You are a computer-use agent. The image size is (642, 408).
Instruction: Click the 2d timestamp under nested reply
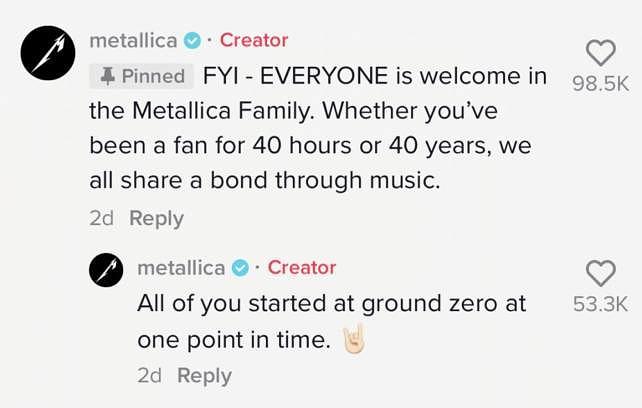tap(149, 375)
